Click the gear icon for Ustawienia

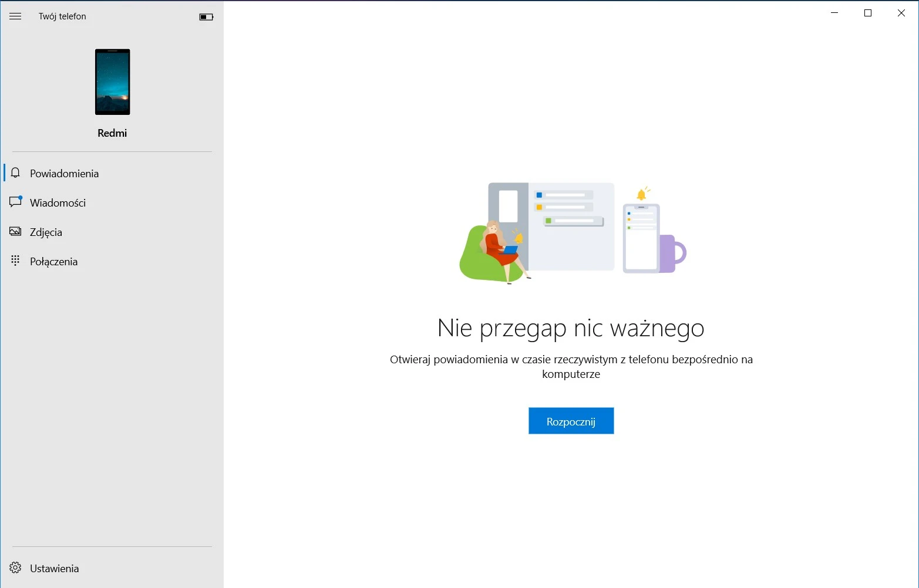(16, 568)
